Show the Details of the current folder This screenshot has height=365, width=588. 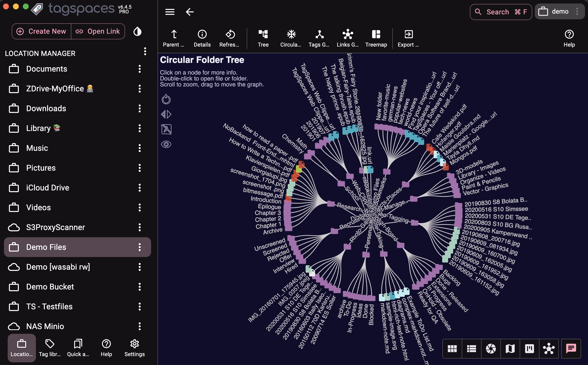click(x=202, y=38)
